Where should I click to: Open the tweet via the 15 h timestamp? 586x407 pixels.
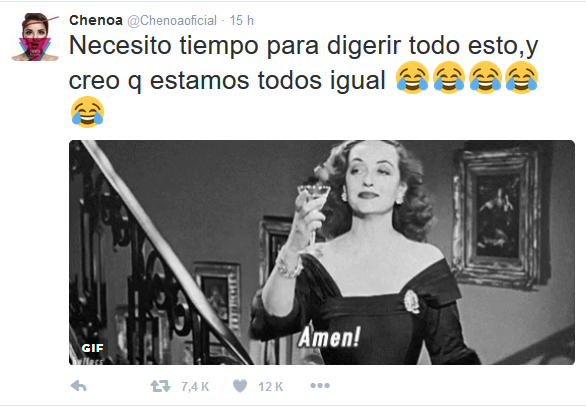click(241, 21)
